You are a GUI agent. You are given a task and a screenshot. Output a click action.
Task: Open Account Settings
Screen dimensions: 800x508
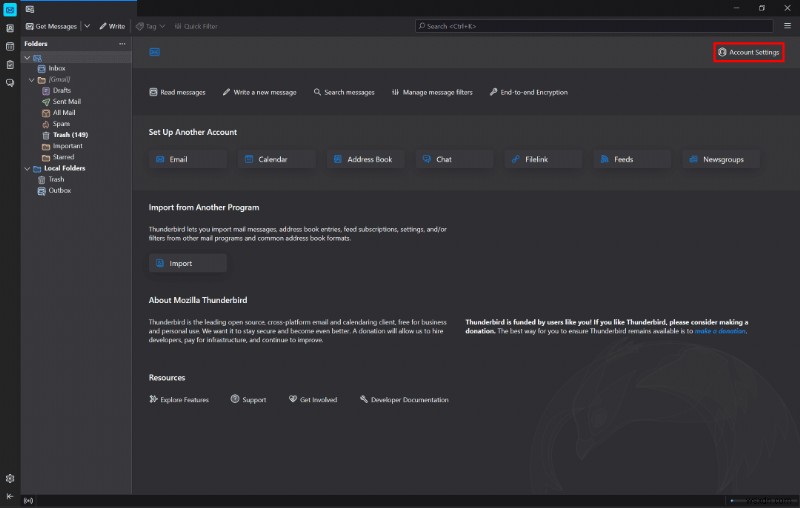(x=748, y=52)
